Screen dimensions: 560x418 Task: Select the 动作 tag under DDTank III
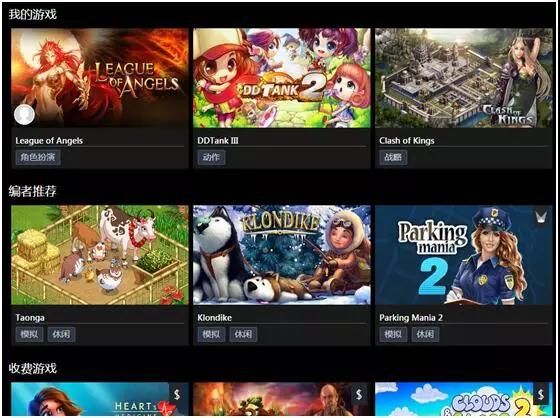(x=211, y=157)
